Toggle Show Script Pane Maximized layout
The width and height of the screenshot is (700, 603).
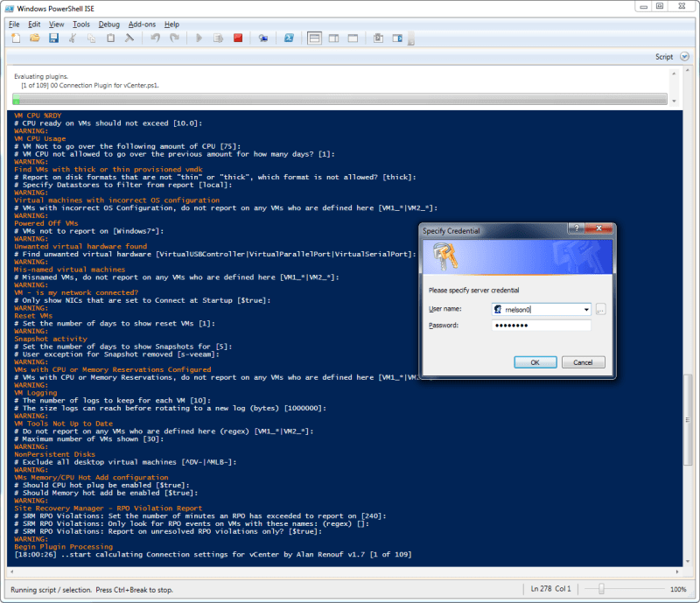(353, 38)
